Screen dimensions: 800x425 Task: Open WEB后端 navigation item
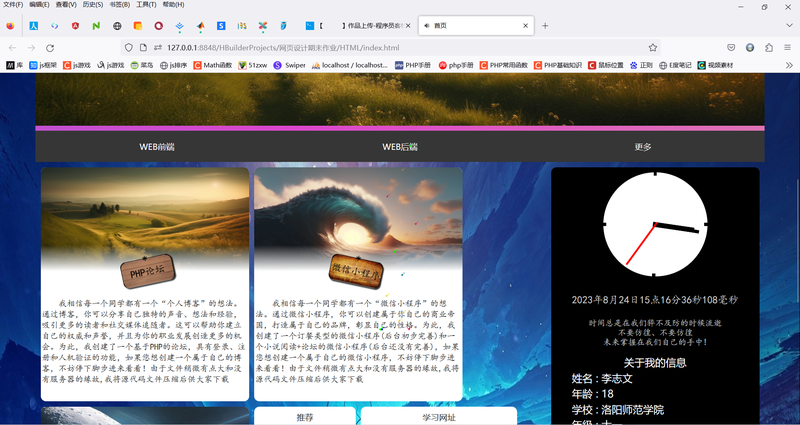tap(399, 147)
